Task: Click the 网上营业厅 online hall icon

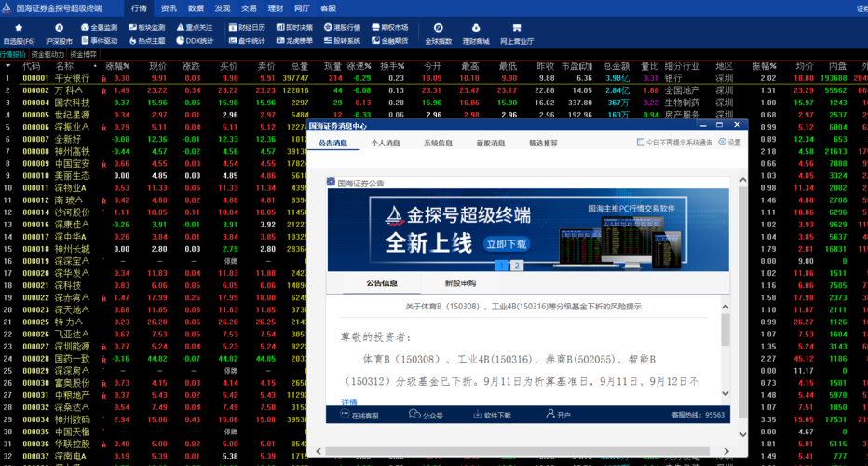Action: pyautogui.click(x=517, y=30)
